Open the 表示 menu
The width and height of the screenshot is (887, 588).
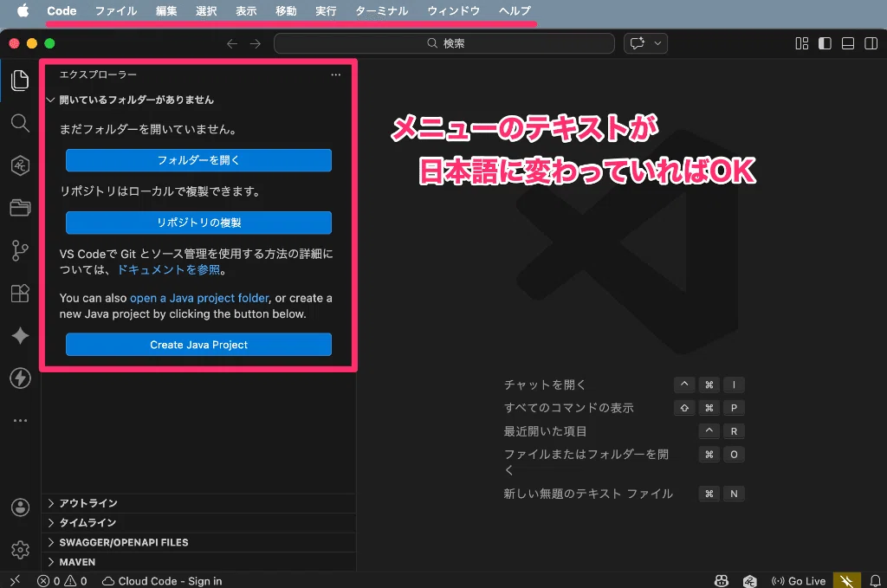click(246, 10)
